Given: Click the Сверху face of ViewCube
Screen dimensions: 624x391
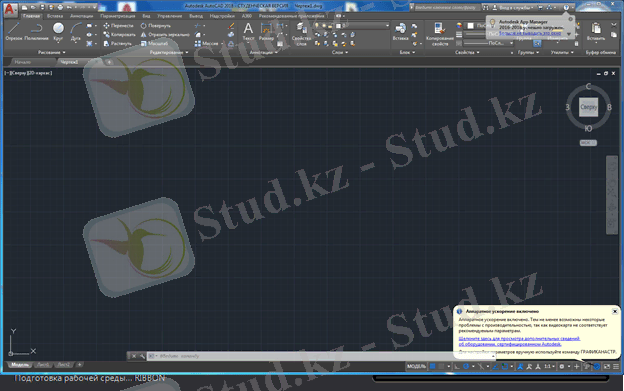Looking at the screenshot, I should click(588, 107).
